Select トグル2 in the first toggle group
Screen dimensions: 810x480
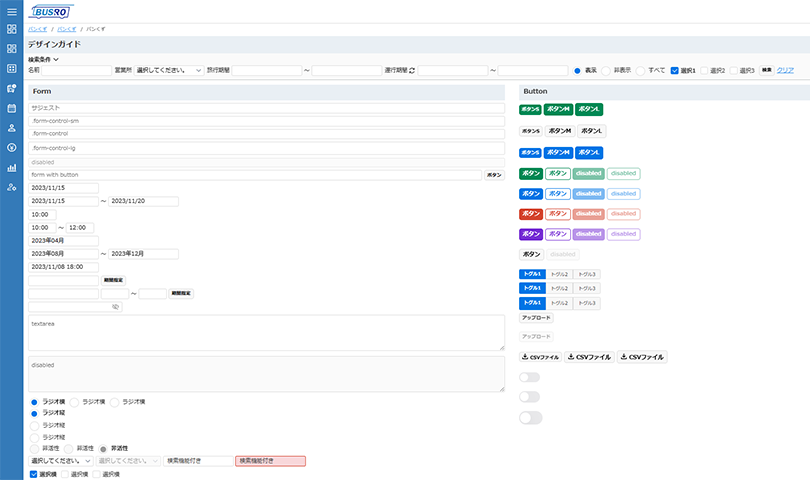[x=559, y=274]
